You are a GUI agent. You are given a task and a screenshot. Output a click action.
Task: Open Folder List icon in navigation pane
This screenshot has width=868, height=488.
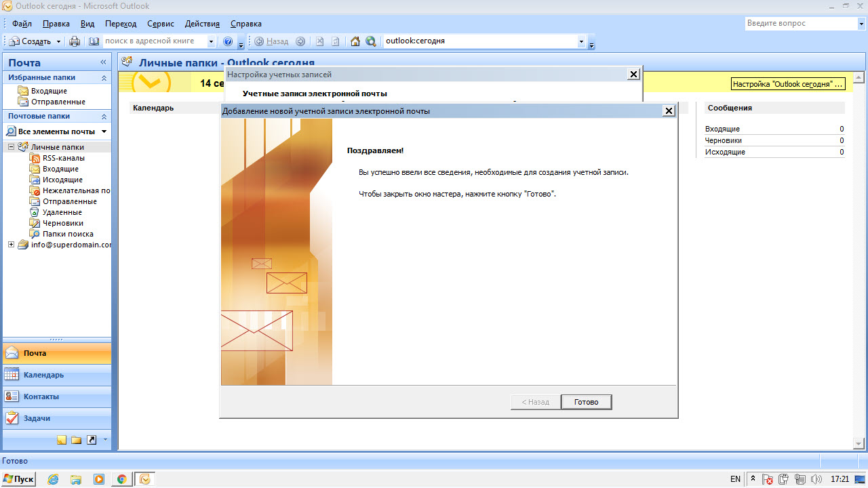coord(76,440)
